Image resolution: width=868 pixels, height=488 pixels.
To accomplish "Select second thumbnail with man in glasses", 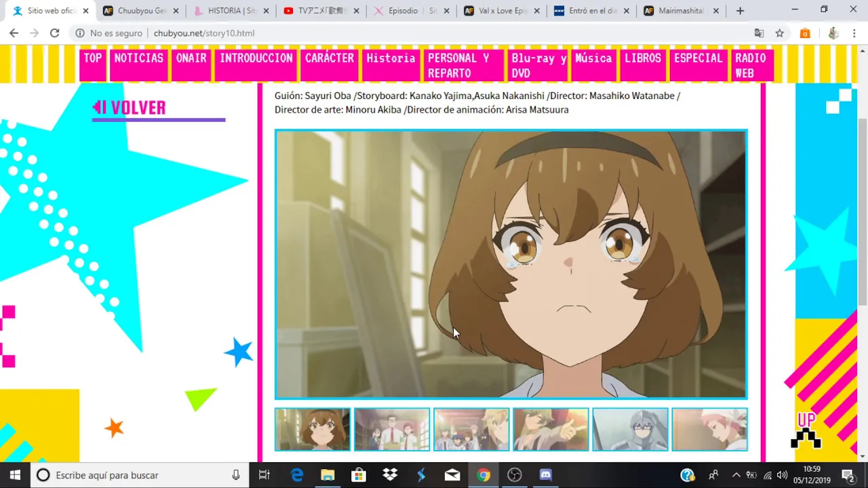I will tap(392, 429).
